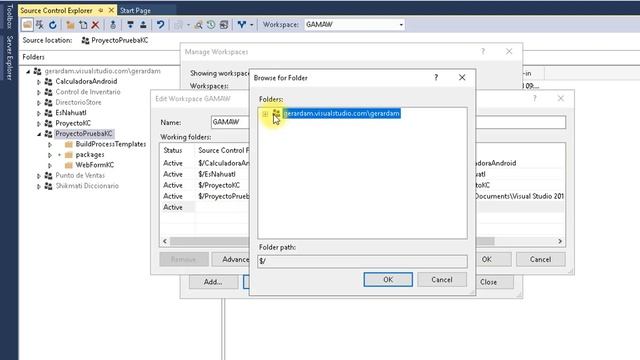Click the Check In toolbar icon

[143, 25]
